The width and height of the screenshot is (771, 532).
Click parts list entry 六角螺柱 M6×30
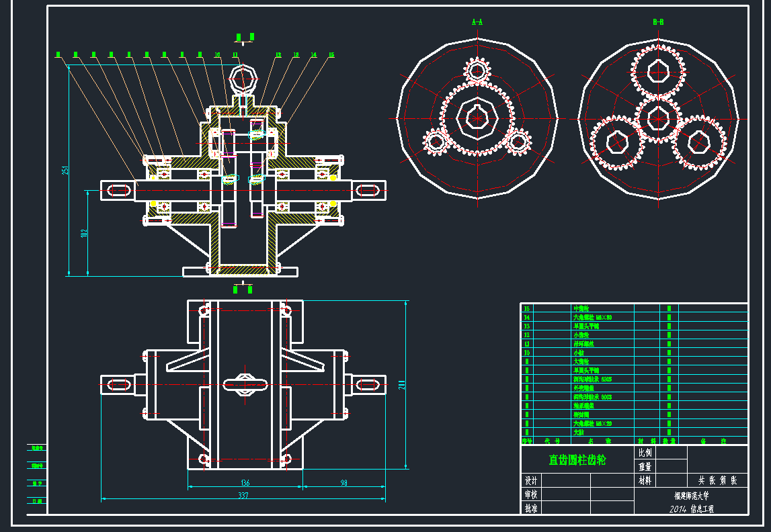[x=592, y=317]
